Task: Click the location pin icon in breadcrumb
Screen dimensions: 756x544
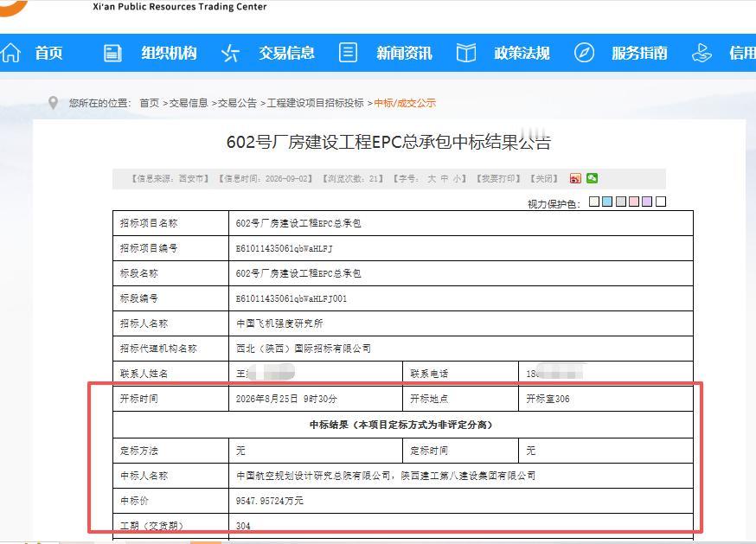Action: pos(54,103)
